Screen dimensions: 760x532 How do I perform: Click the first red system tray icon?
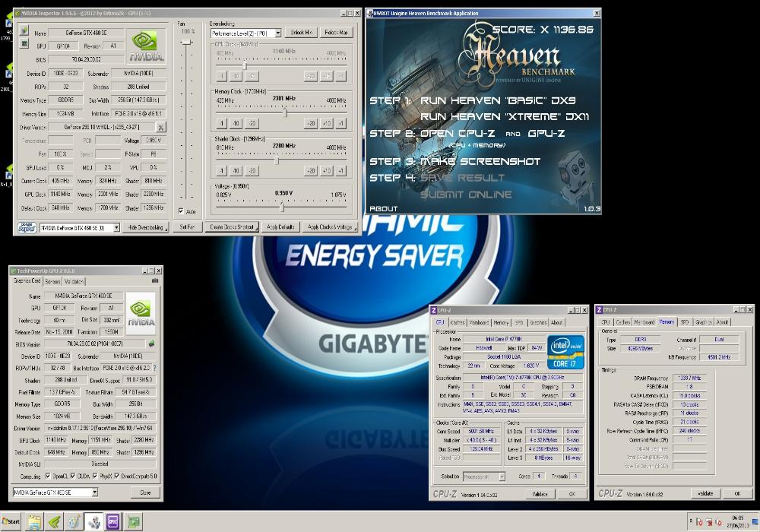point(699,522)
